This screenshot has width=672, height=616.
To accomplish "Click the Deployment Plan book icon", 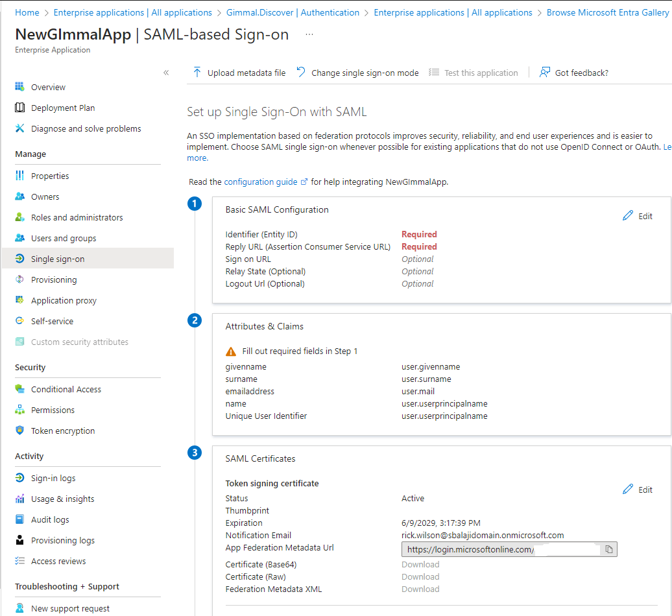I will [x=20, y=108].
